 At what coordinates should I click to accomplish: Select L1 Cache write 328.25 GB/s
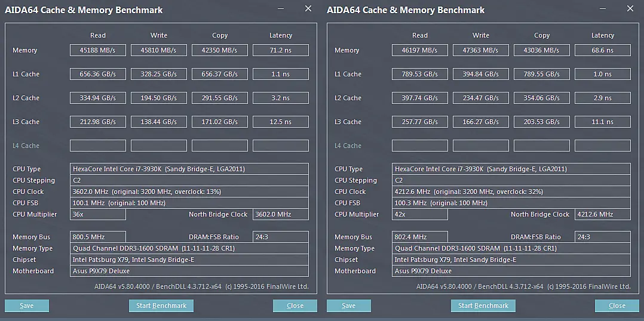point(158,74)
